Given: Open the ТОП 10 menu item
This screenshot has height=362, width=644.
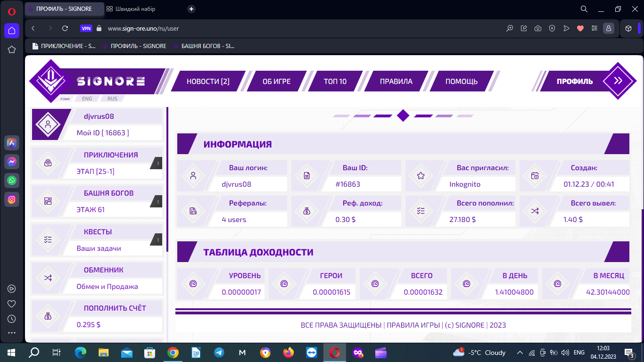Looking at the screenshot, I should [335, 81].
